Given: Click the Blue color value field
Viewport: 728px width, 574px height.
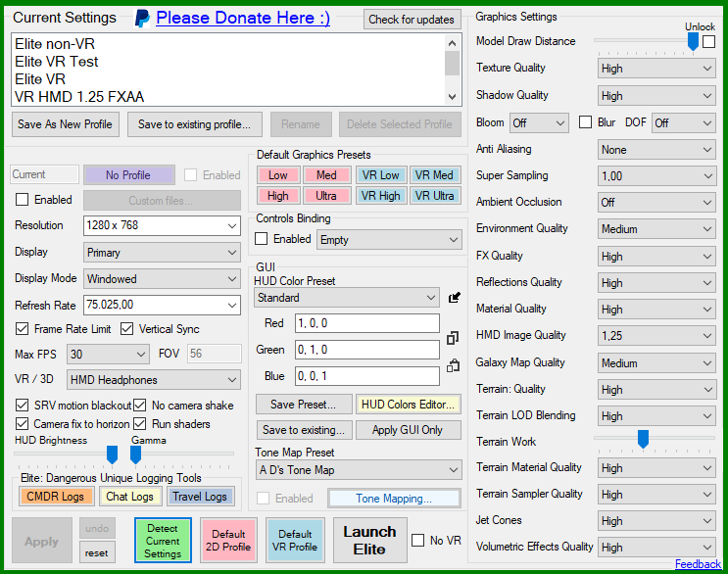Looking at the screenshot, I should [367, 376].
